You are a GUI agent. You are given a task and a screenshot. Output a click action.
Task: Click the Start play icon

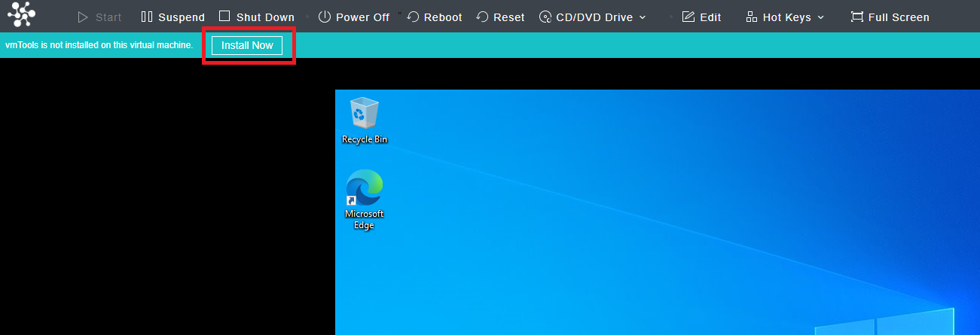tap(83, 17)
